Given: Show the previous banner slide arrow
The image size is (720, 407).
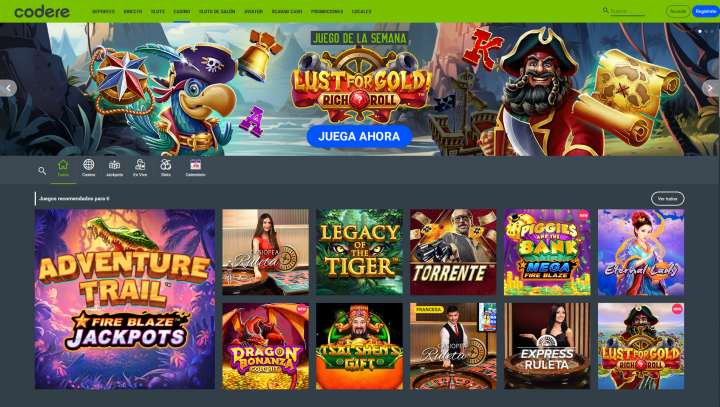Looking at the screenshot, I should (8, 88).
